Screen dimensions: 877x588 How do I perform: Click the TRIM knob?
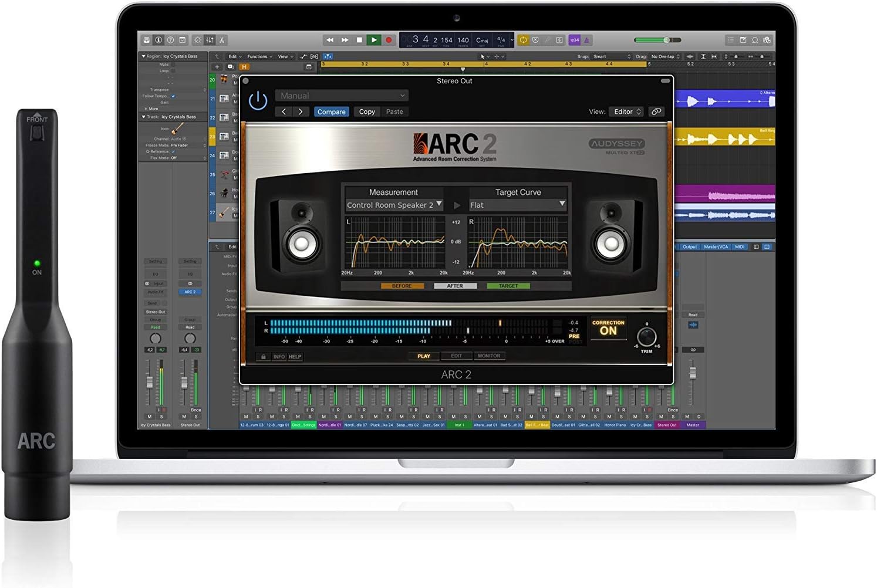(x=646, y=337)
